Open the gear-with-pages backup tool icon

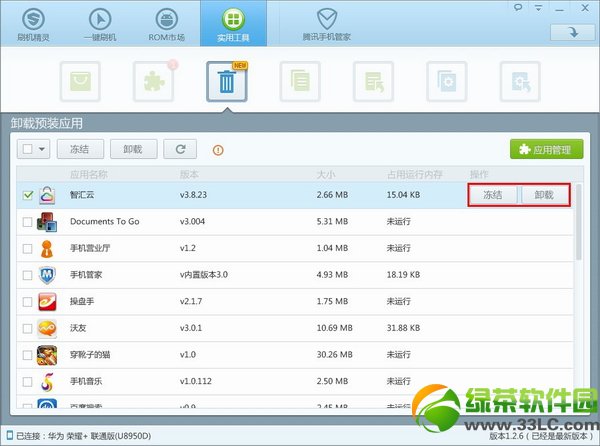[x=447, y=81]
